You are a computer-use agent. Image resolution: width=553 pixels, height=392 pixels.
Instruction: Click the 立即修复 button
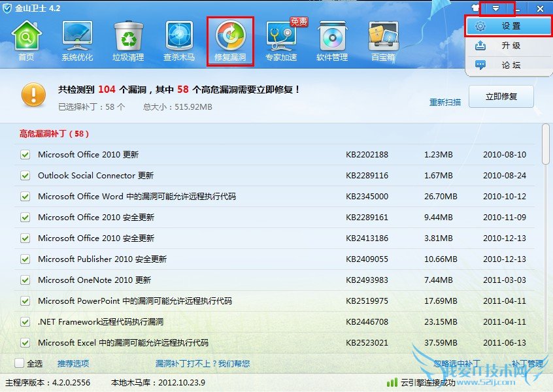(501, 96)
